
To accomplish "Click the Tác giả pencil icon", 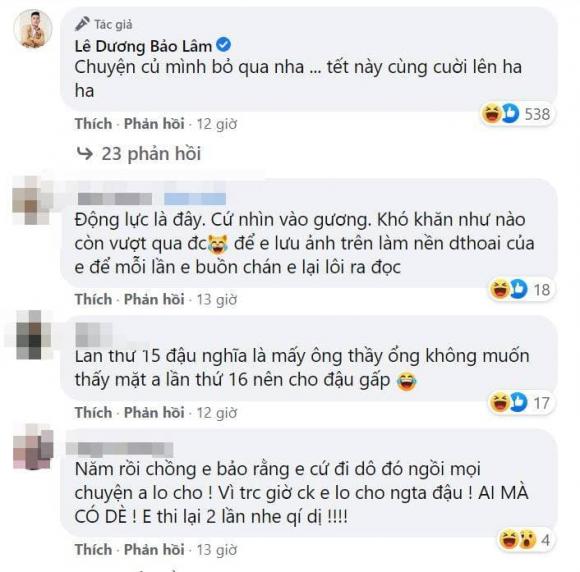I will point(82,24).
